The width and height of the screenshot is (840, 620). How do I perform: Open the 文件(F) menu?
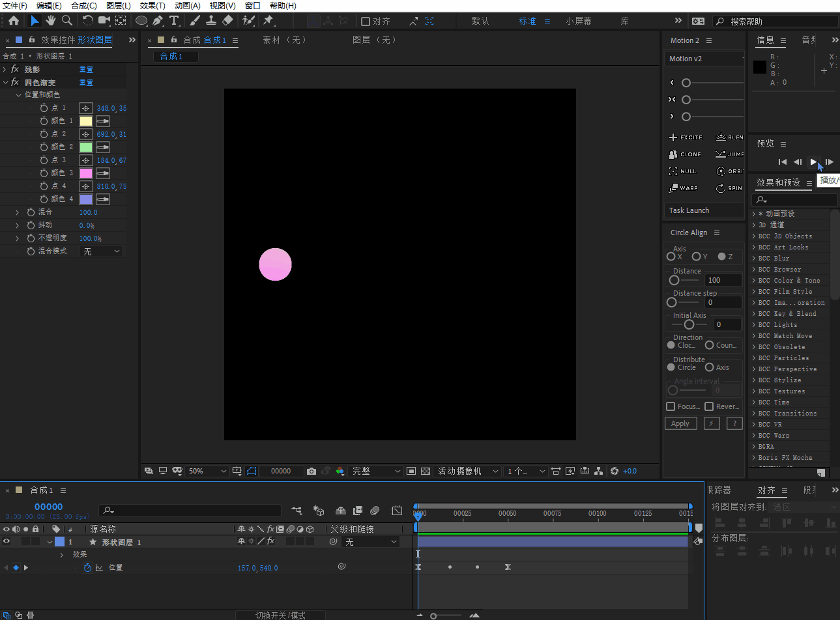click(x=15, y=5)
